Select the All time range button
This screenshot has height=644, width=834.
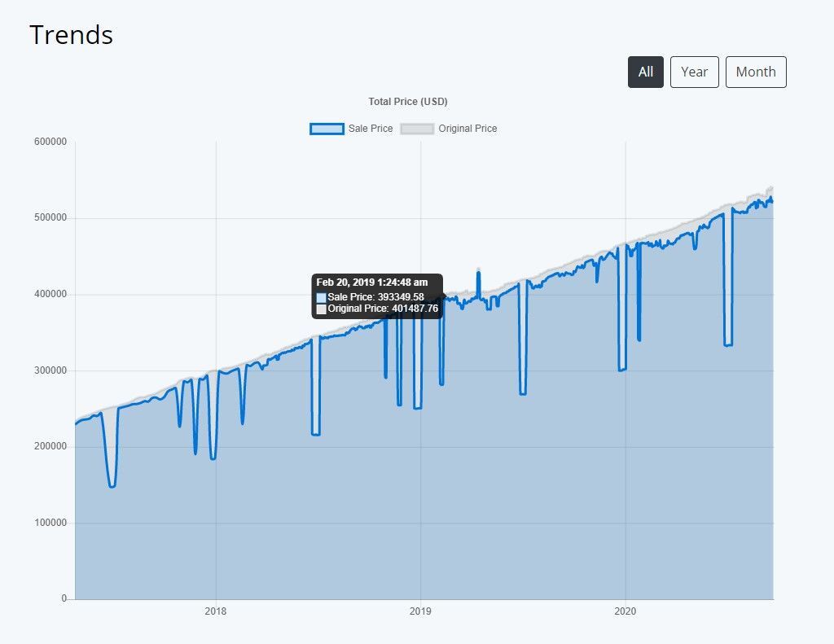645,72
